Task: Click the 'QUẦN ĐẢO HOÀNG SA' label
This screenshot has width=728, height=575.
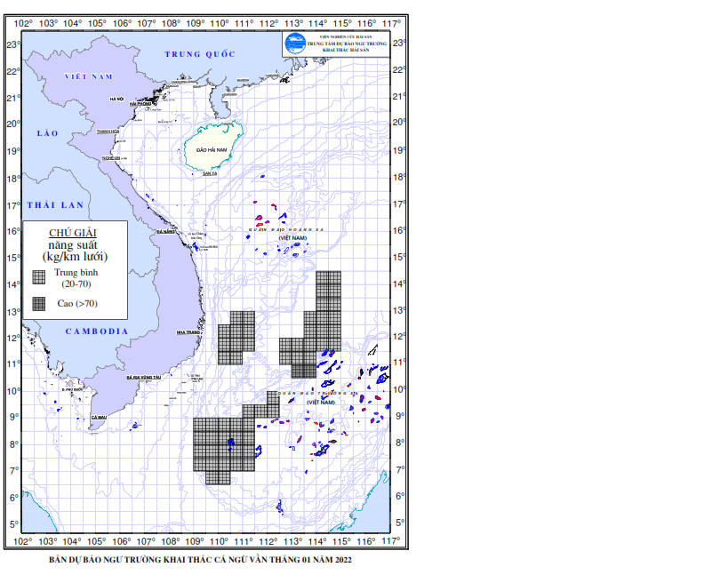Action: point(286,229)
